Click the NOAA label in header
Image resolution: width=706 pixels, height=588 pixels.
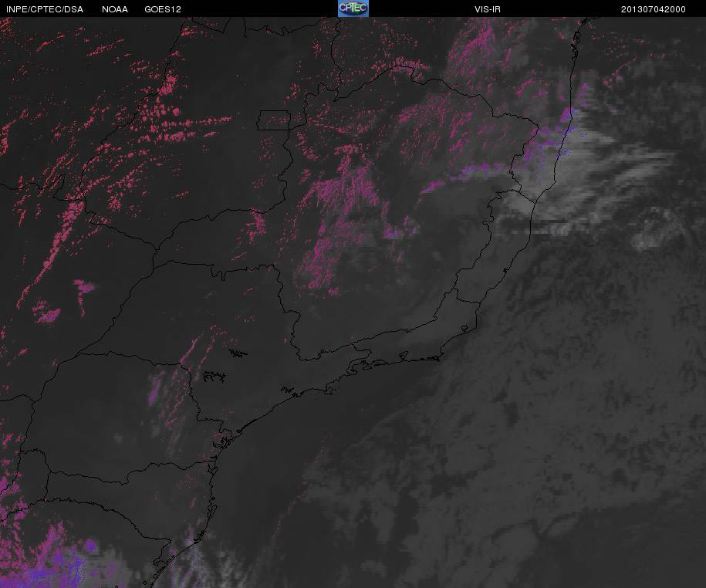(x=115, y=9)
